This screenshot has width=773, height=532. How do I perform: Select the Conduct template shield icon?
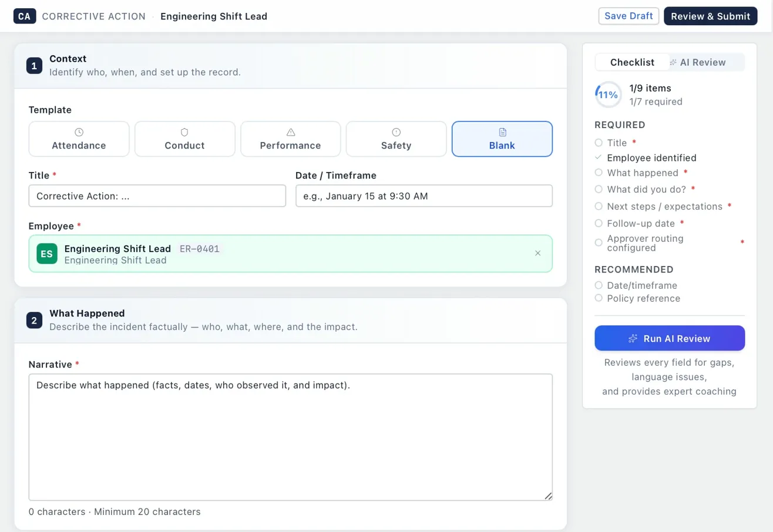tap(184, 132)
